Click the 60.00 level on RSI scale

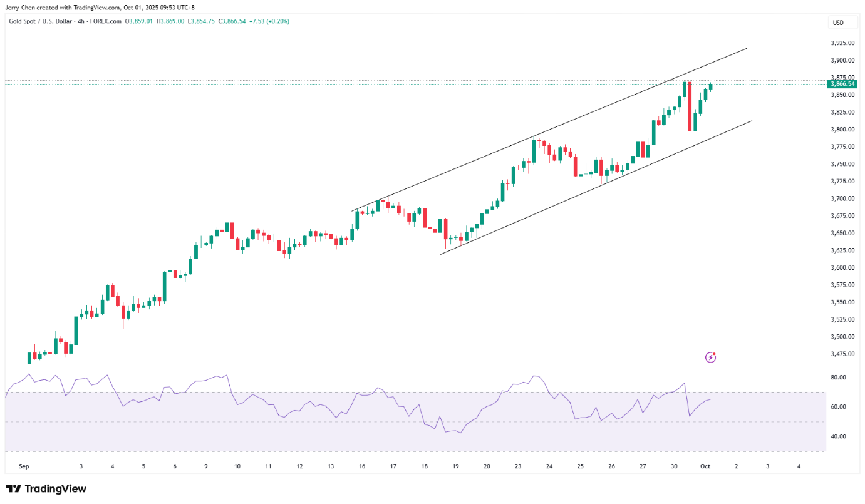click(838, 407)
